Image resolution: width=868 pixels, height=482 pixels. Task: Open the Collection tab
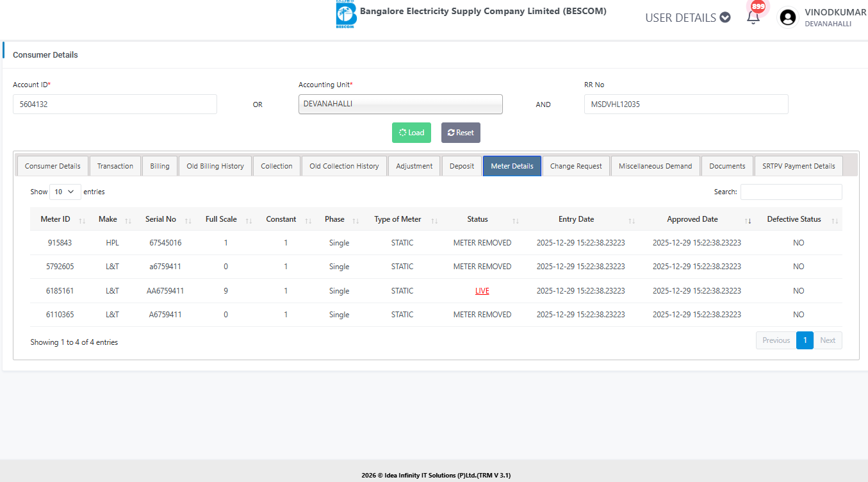(x=277, y=166)
